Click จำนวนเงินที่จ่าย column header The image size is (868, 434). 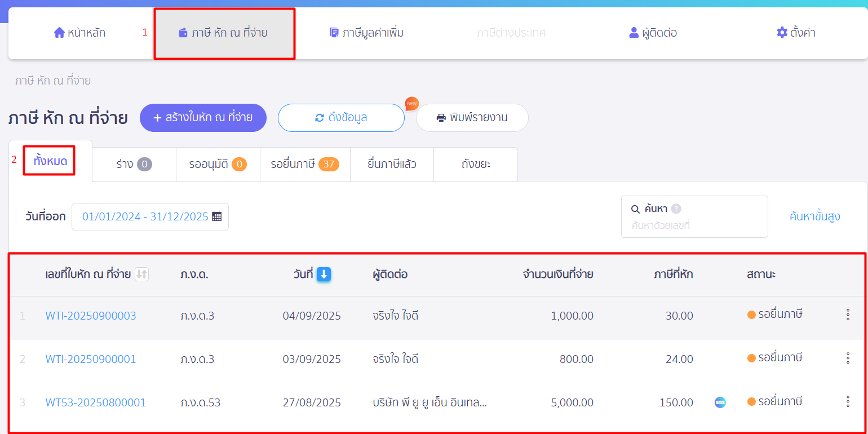point(558,274)
